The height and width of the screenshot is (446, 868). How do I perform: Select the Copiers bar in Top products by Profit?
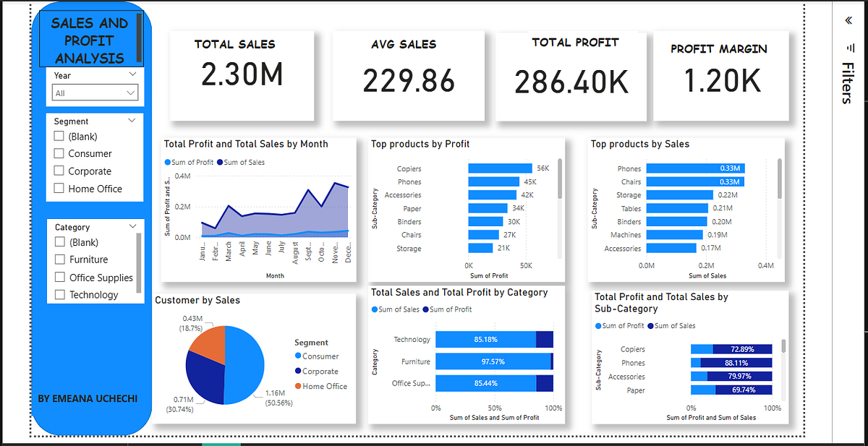(x=499, y=168)
